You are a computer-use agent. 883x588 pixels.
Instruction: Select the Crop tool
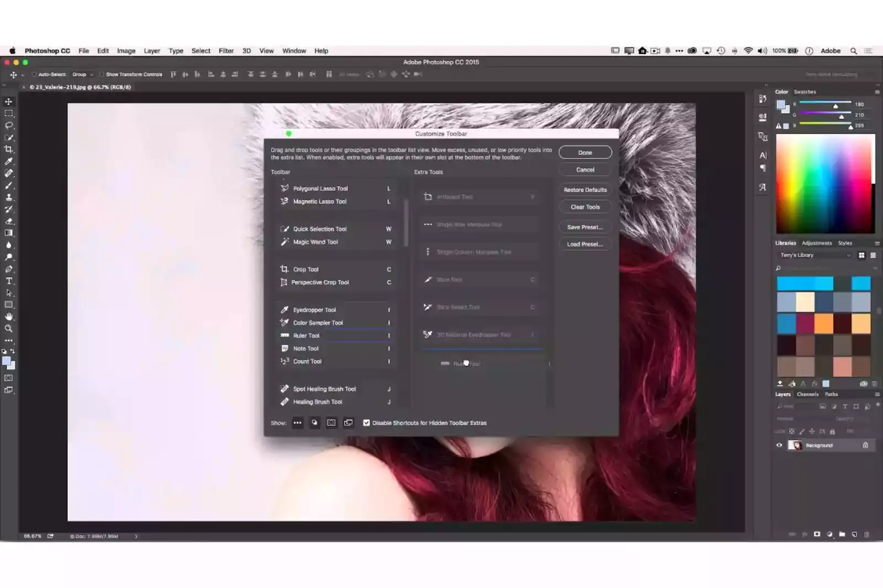pos(9,149)
